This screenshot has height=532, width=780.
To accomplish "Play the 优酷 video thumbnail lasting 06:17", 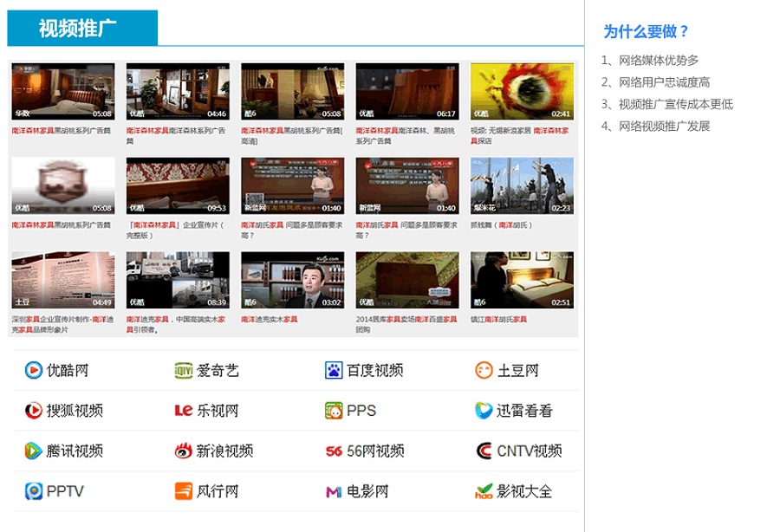I will 407,92.
